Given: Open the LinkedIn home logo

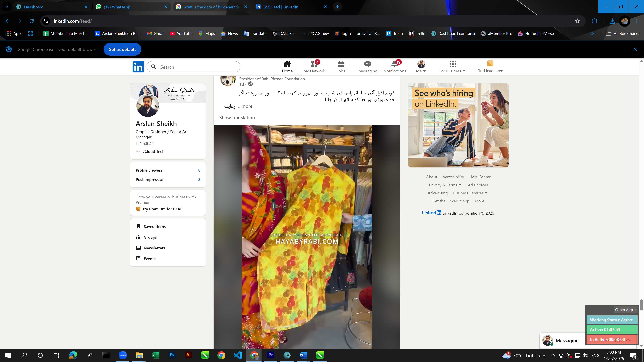Looking at the screenshot, I should (138, 67).
